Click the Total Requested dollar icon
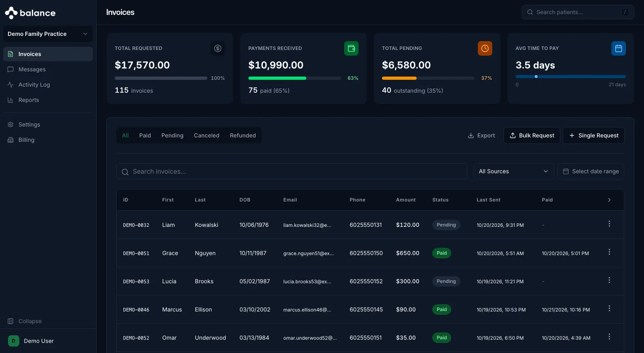Image resolution: width=644 pixels, height=353 pixels. [x=218, y=48]
